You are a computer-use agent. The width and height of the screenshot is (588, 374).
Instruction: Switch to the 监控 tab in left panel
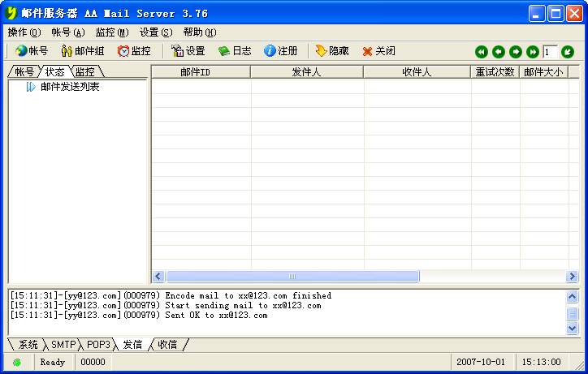(x=85, y=71)
